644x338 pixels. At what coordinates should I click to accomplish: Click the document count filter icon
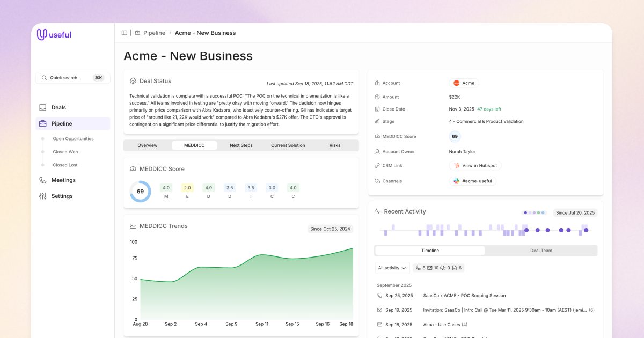tap(454, 268)
